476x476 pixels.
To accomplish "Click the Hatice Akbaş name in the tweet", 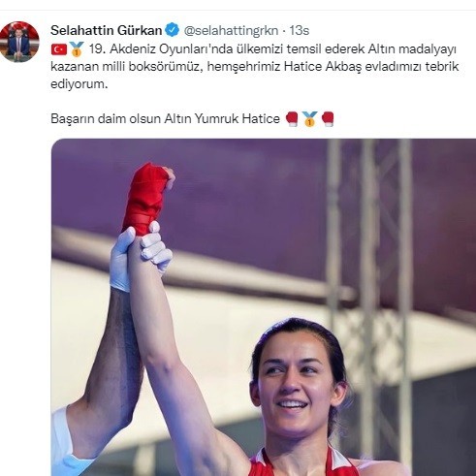I will tap(323, 67).
